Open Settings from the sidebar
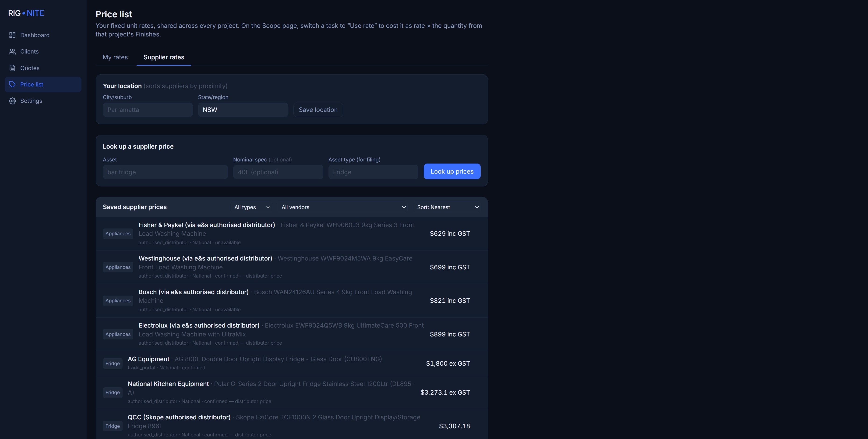Viewport: 868px width, 439px height. pyautogui.click(x=43, y=101)
